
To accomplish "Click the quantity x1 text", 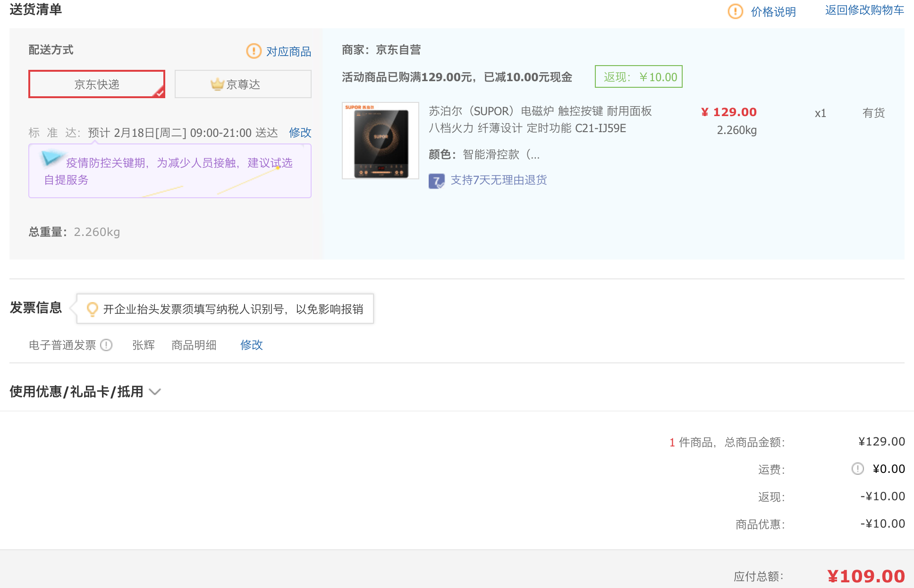I will [x=821, y=113].
